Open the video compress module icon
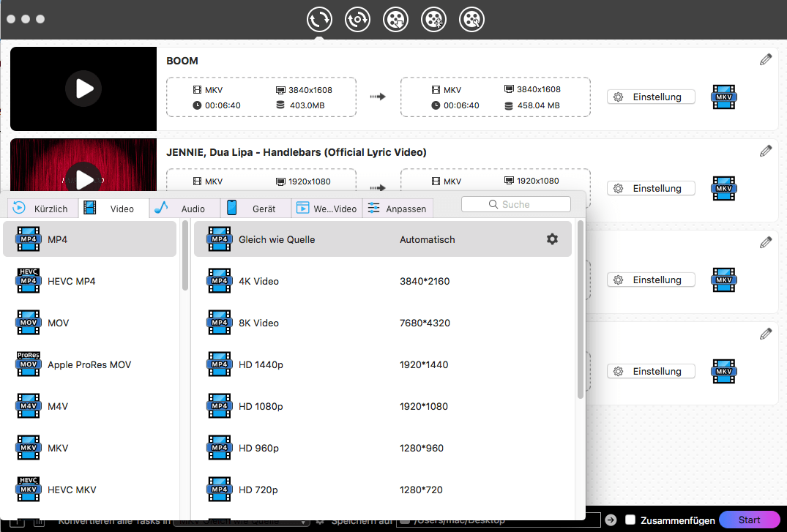Screen dimensions: 787x532 [x=434, y=20]
